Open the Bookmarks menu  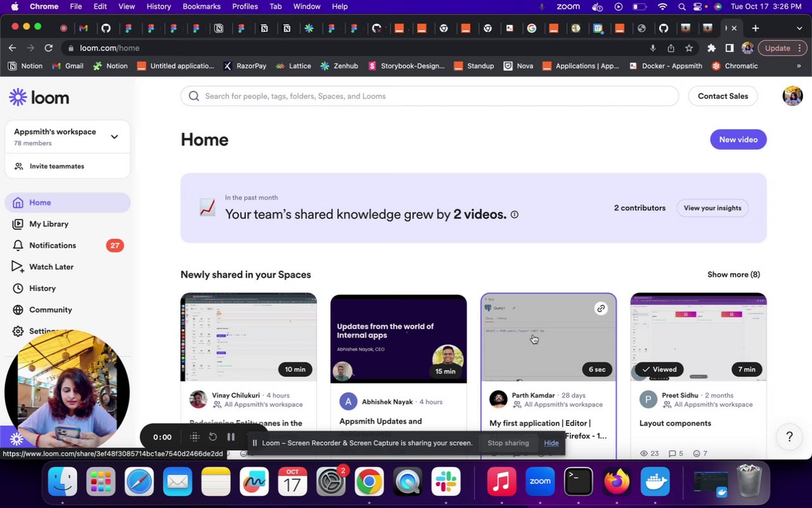[202, 6]
